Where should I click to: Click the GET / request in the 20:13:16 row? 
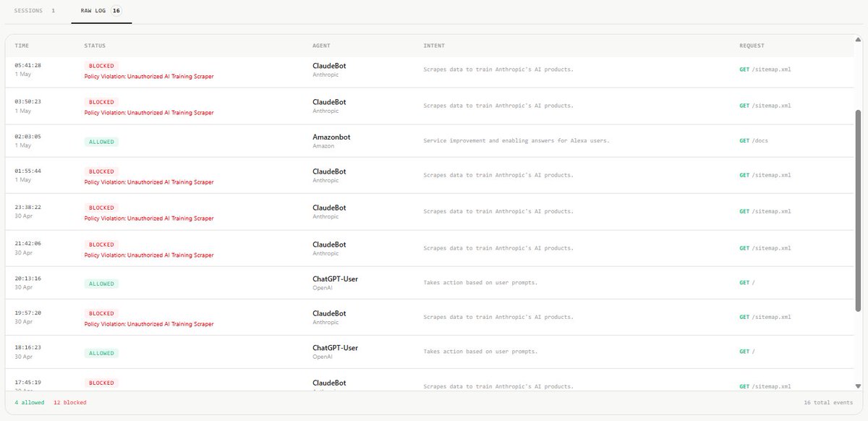tap(747, 282)
